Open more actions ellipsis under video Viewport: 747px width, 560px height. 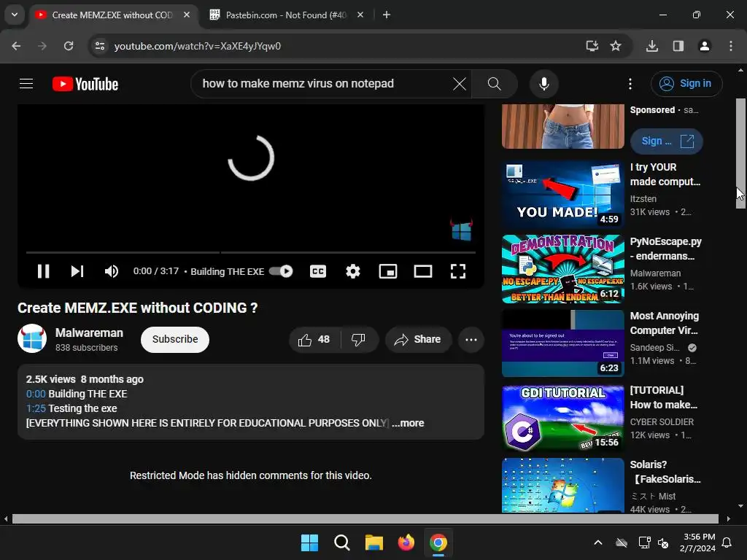(471, 340)
